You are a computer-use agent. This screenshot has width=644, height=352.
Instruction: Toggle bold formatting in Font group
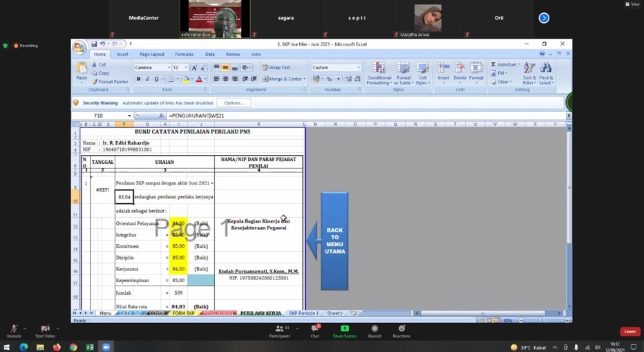point(138,80)
